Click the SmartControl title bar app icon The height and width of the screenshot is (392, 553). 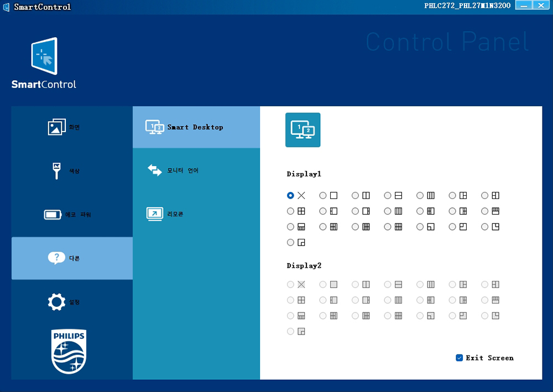6,7
